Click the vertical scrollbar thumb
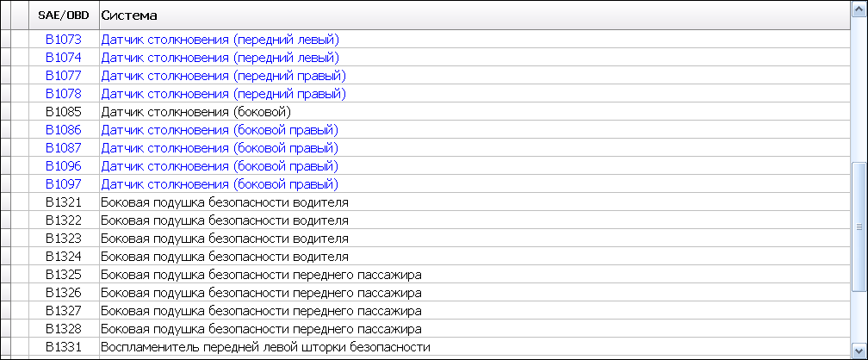Viewport: 868px width, 360px height. [x=859, y=227]
